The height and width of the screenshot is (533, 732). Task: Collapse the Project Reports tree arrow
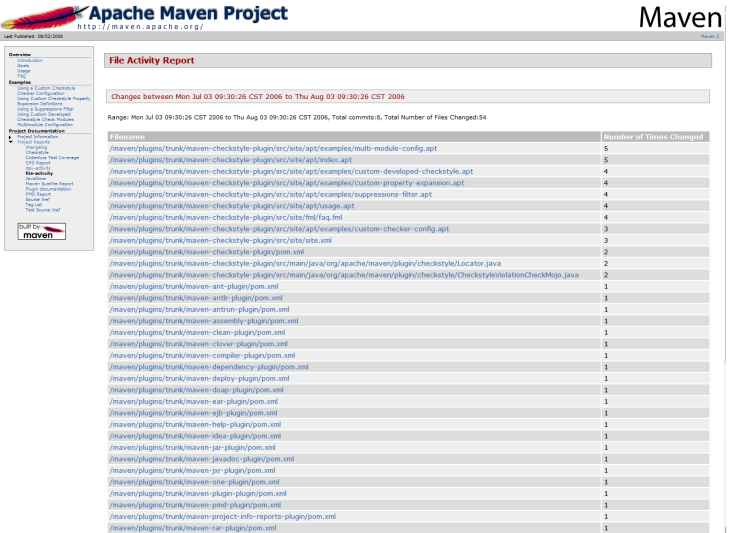[x=11, y=142]
